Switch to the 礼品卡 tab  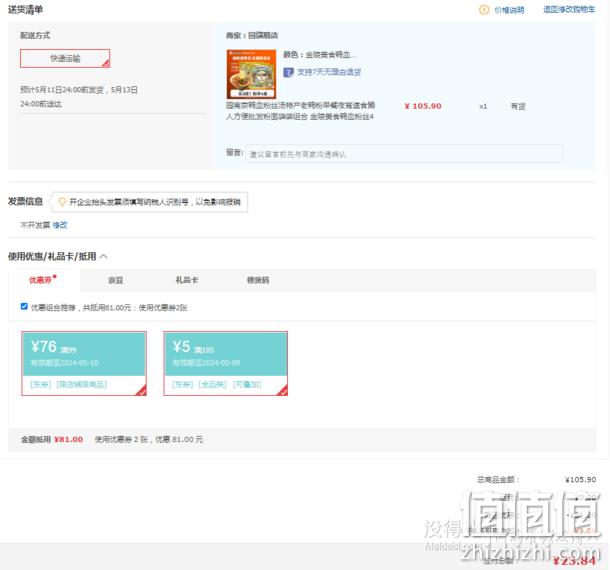click(187, 280)
